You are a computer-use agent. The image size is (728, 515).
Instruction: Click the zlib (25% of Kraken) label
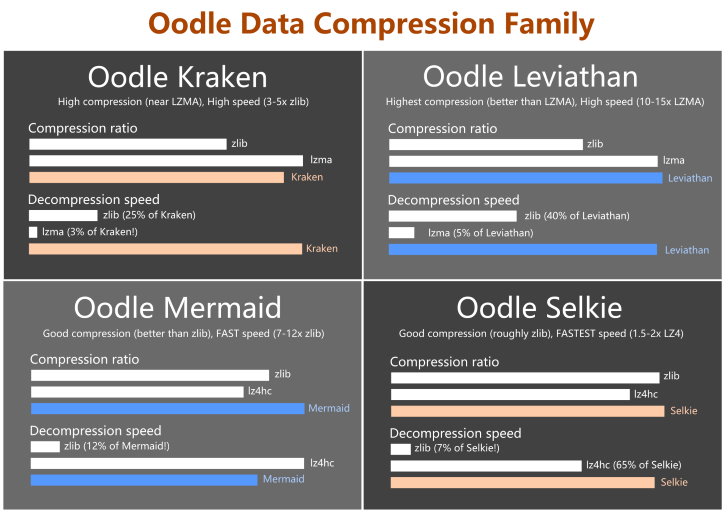click(150, 215)
